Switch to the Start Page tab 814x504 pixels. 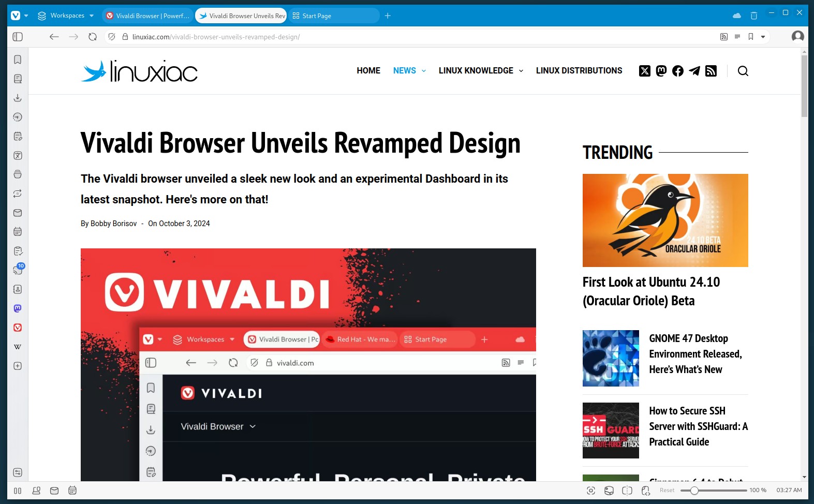point(334,16)
